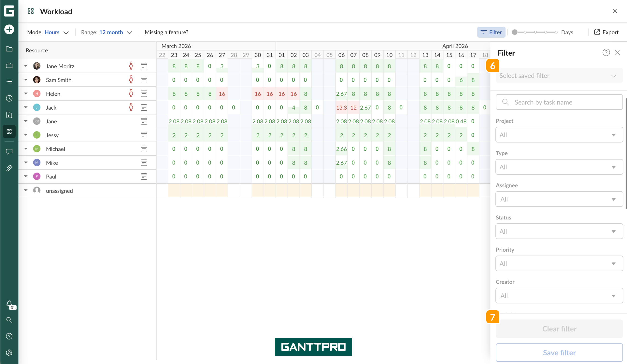
Task: Open the Select saved filter dropdown
Action: [559, 76]
